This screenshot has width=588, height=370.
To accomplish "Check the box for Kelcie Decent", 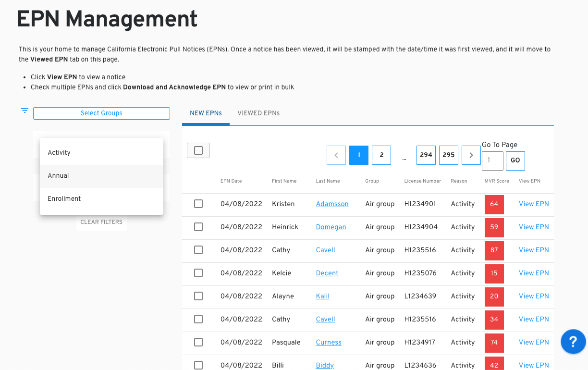I will 198,273.
